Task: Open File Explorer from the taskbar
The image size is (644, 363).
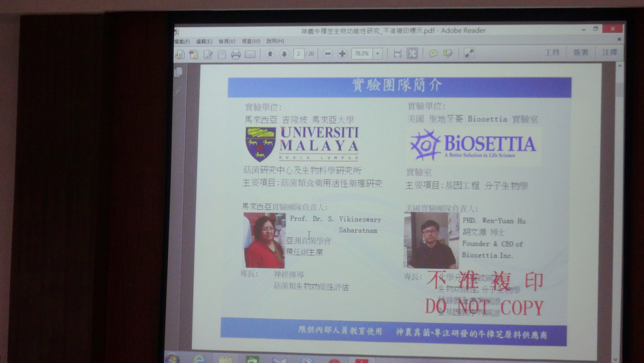Action: coord(225,360)
